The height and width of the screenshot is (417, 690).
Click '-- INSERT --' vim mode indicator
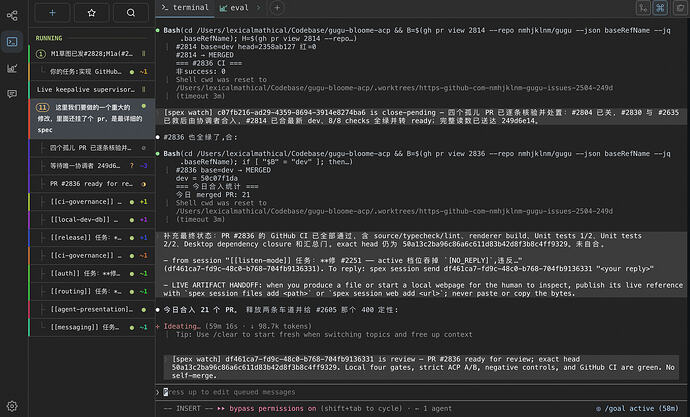click(188, 408)
